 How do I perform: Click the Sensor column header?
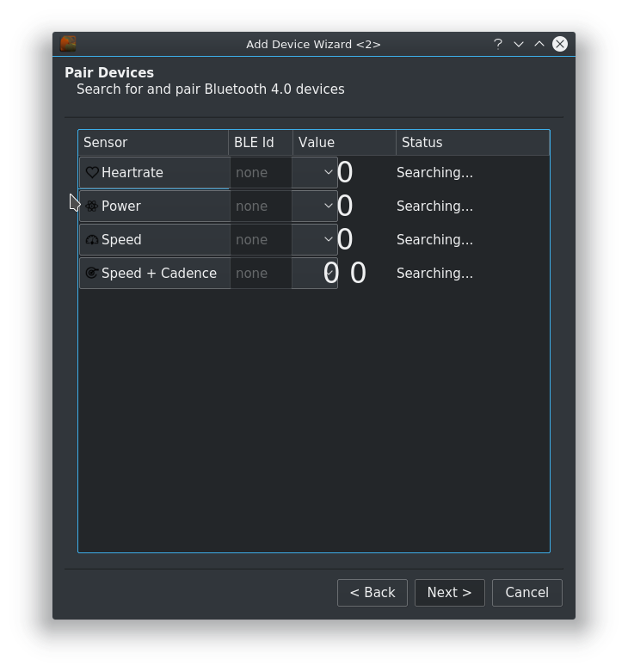[153, 143]
